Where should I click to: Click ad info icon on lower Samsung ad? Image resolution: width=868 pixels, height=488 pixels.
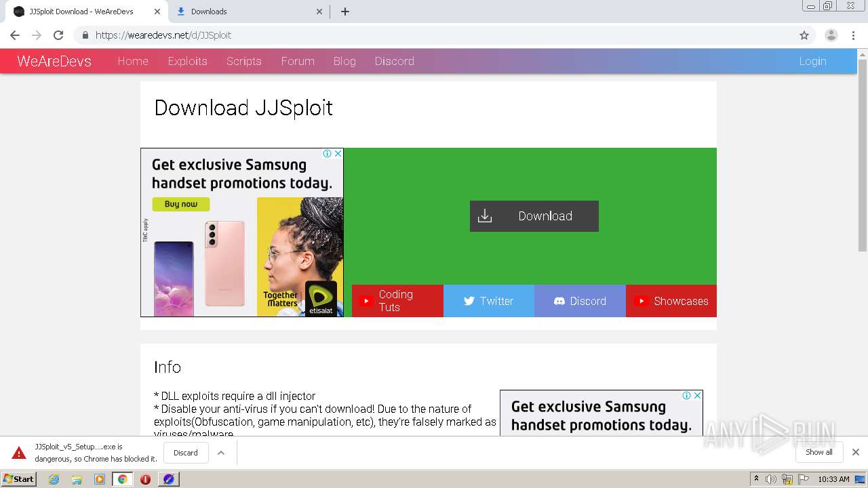pyautogui.click(x=687, y=396)
